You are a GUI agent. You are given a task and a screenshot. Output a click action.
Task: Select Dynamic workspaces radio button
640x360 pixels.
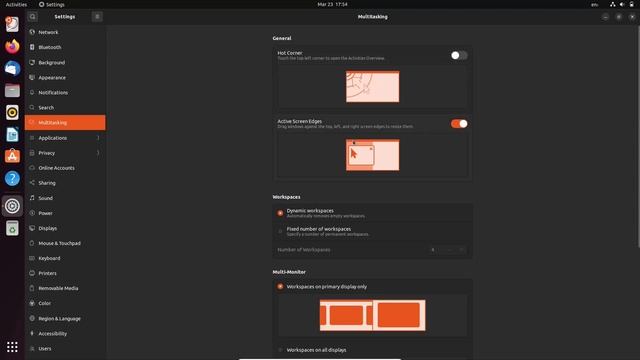pos(280,213)
